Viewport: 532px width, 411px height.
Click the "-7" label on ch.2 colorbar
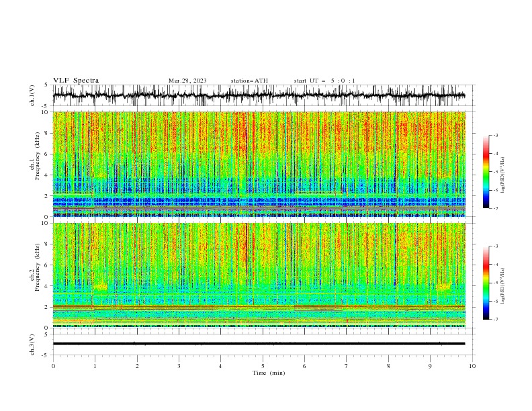pyautogui.click(x=496, y=320)
